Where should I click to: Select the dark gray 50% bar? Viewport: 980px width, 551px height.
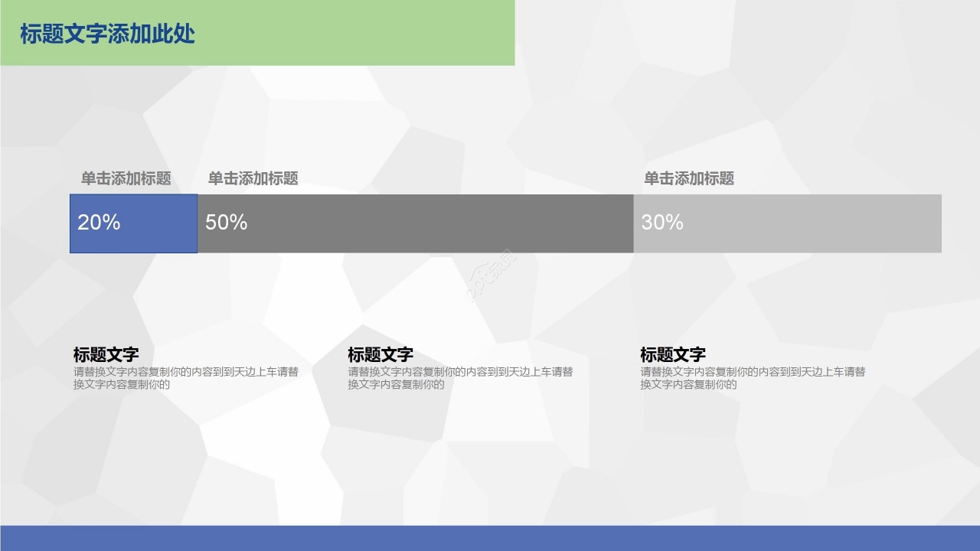pyautogui.click(x=413, y=223)
